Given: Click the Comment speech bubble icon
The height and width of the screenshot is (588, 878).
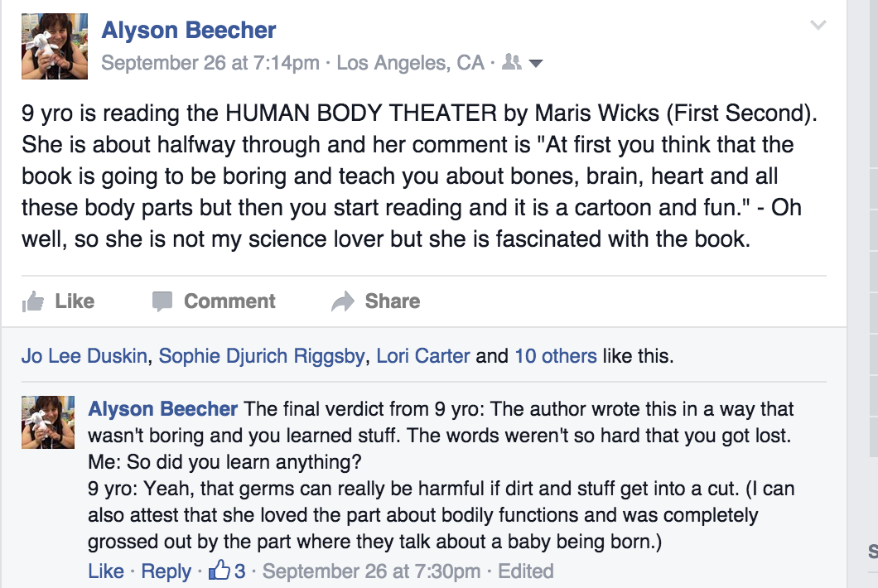Looking at the screenshot, I should (162, 301).
